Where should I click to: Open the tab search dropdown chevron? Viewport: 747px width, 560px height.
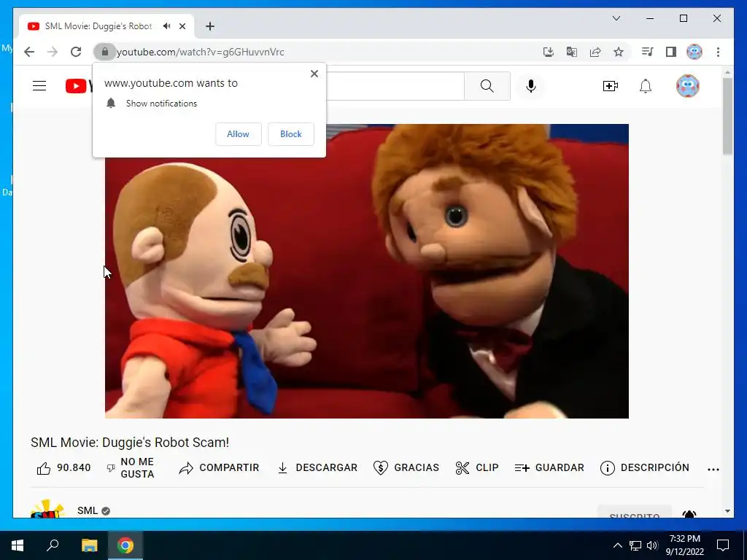click(616, 18)
